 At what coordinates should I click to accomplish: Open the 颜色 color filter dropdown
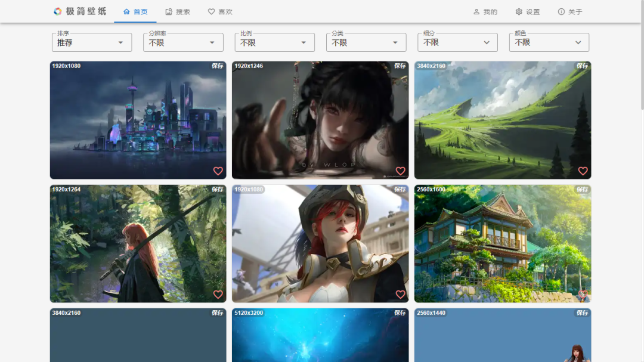[x=549, y=42]
